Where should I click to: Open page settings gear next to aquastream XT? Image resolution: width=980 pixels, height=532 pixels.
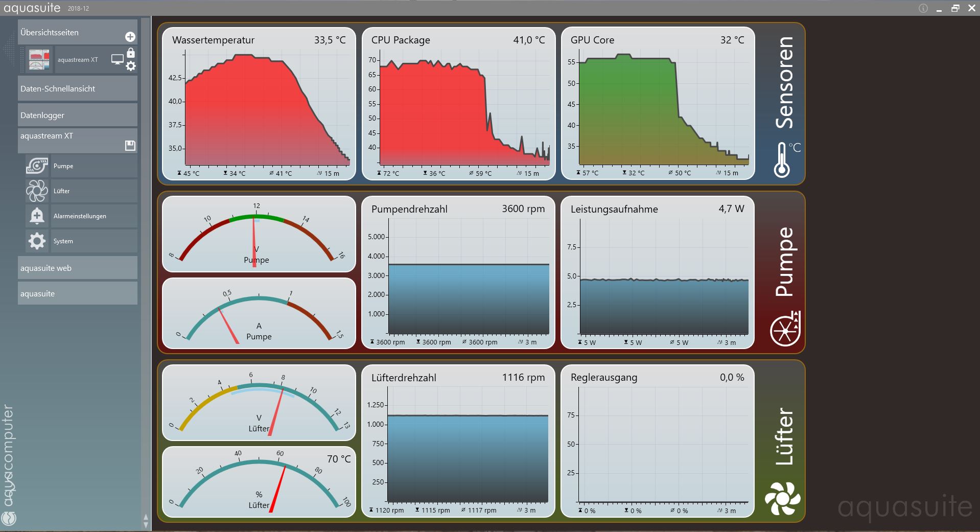[x=132, y=66]
